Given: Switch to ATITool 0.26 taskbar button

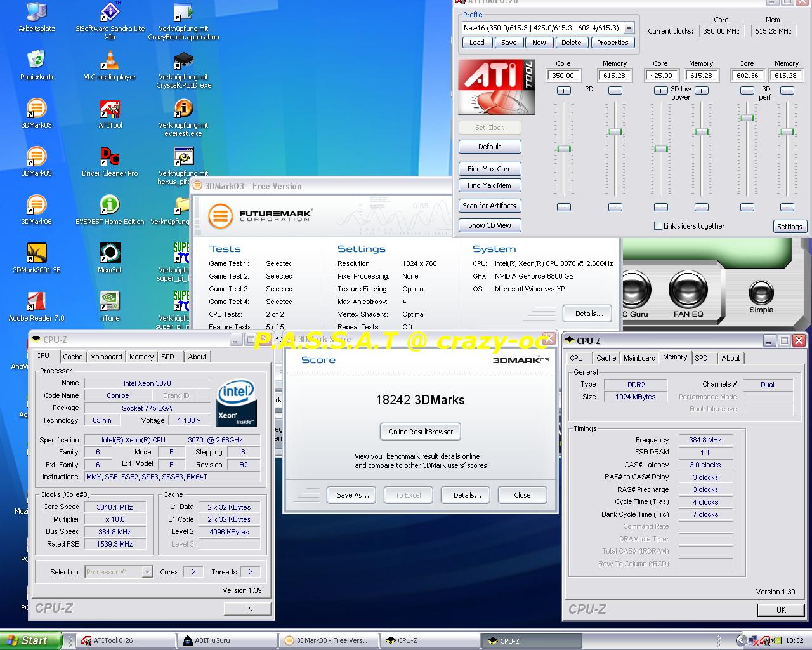Looking at the screenshot, I should [x=126, y=640].
